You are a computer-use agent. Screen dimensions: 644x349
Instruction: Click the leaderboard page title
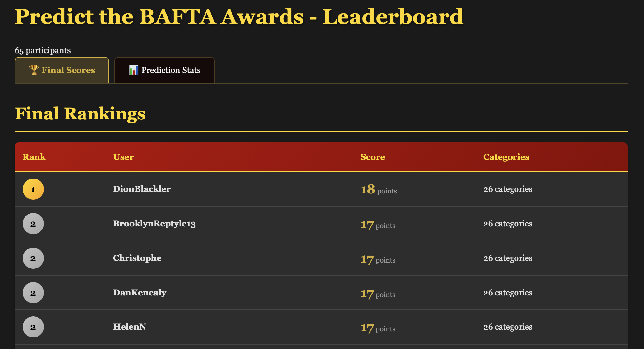(239, 16)
